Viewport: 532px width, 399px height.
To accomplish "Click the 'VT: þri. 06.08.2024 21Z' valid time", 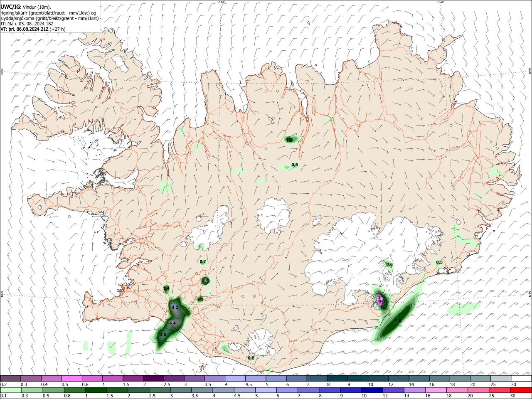I will 25,29.
